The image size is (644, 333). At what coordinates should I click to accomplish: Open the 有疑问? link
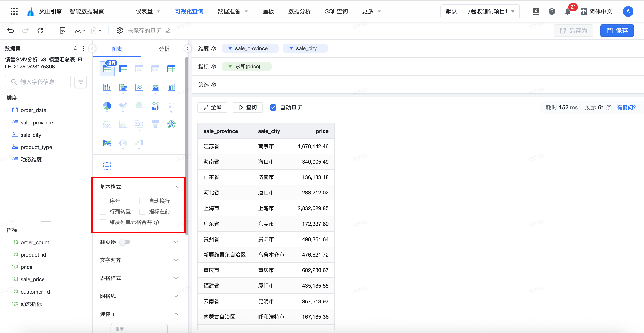point(626,107)
